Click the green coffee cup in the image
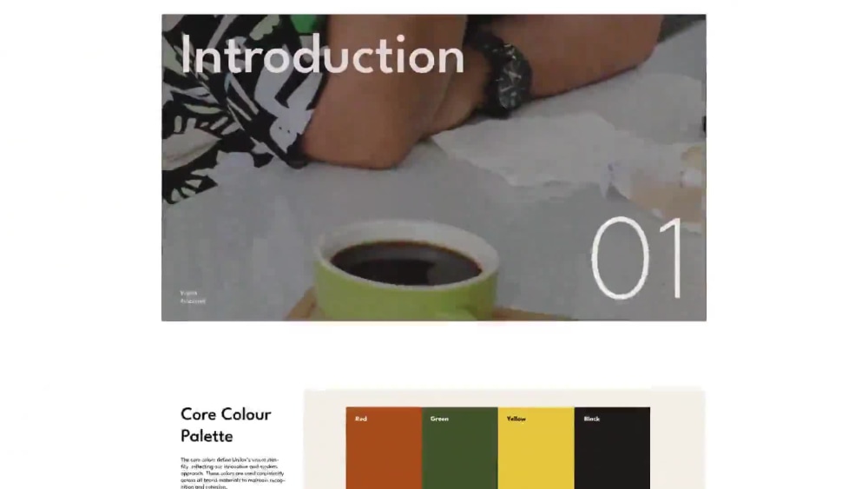This screenshot has height=489, width=868. click(x=405, y=271)
